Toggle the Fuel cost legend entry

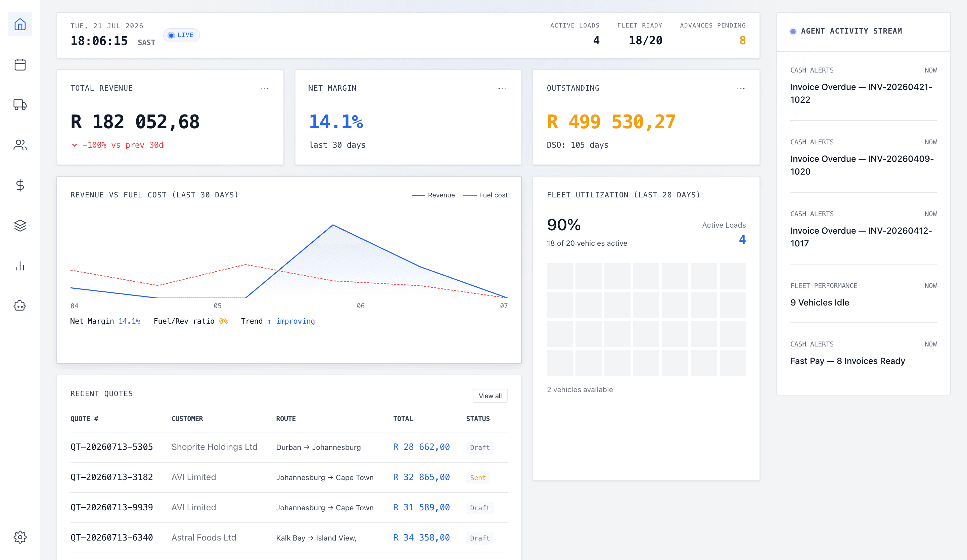pyautogui.click(x=486, y=195)
